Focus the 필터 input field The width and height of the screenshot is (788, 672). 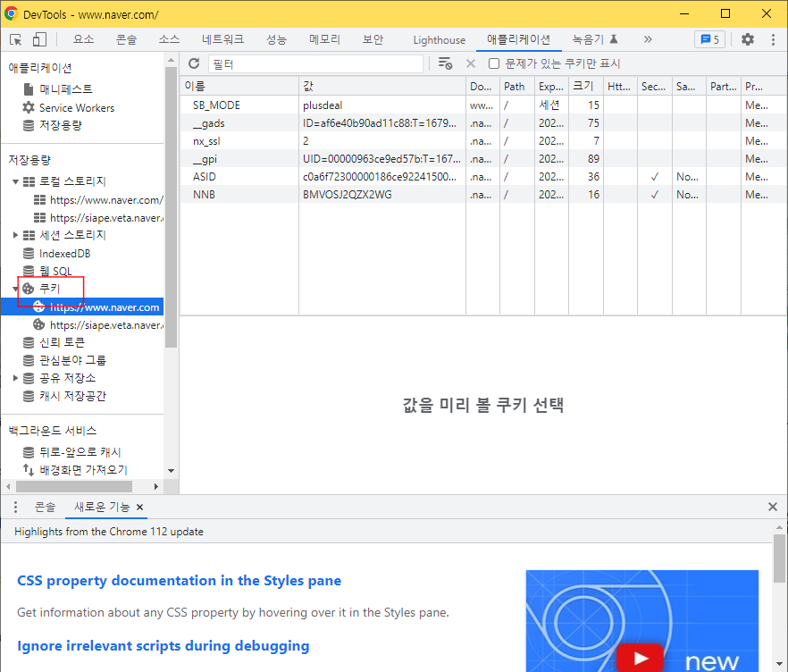(x=315, y=63)
